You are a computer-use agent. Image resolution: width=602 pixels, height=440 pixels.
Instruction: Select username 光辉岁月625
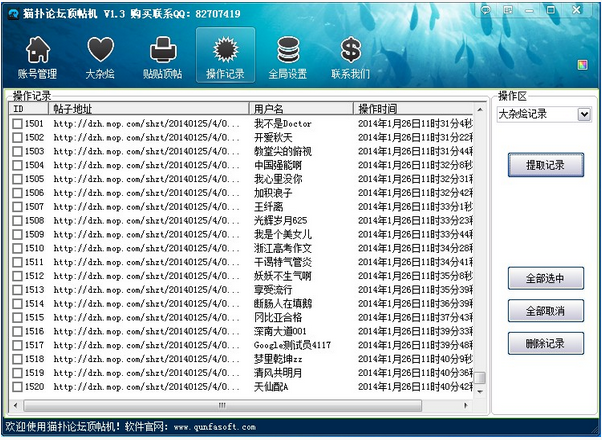point(281,220)
